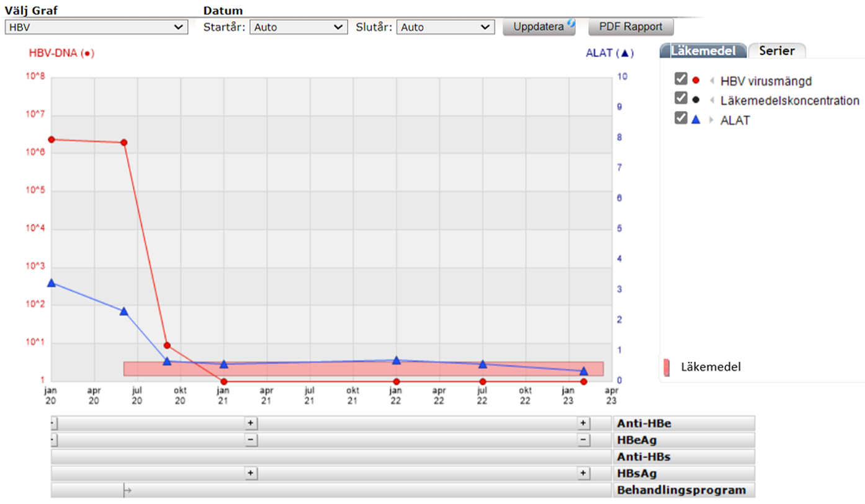Click the treatment start arrow in Behandlingsprogram row
The width and height of the screenshot is (865, 504).
[127, 490]
